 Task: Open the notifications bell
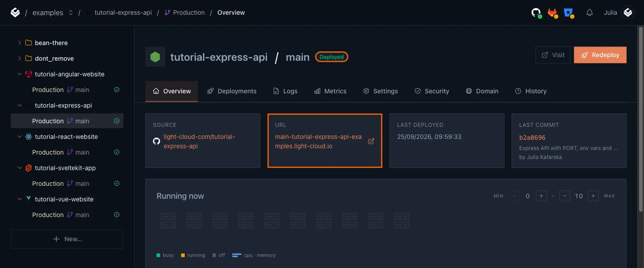[x=589, y=13]
